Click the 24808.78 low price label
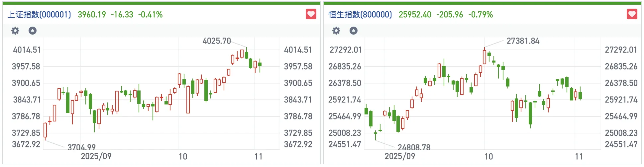Image resolution: width=644 pixels, height=167 pixels. tap(414, 147)
